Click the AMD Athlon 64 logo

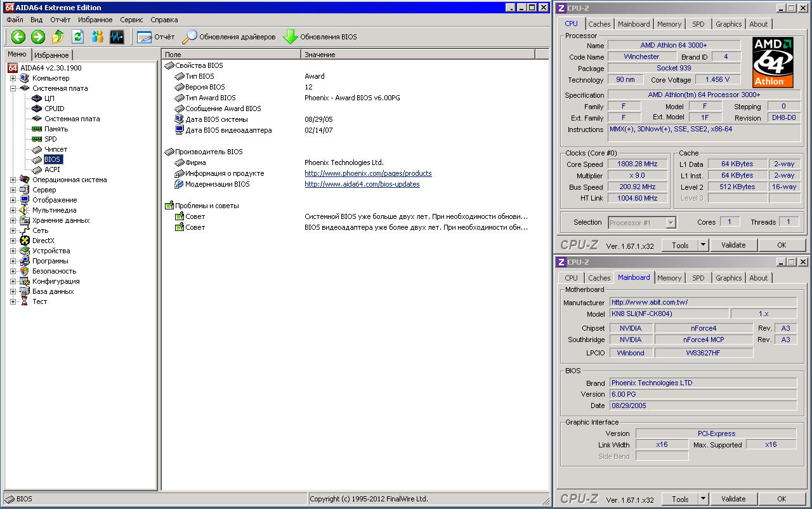[x=773, y=62]
